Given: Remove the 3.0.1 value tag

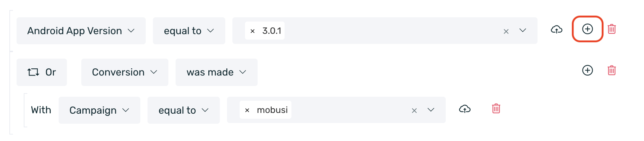Looking at the screenshot, I should tap(253, 31).
